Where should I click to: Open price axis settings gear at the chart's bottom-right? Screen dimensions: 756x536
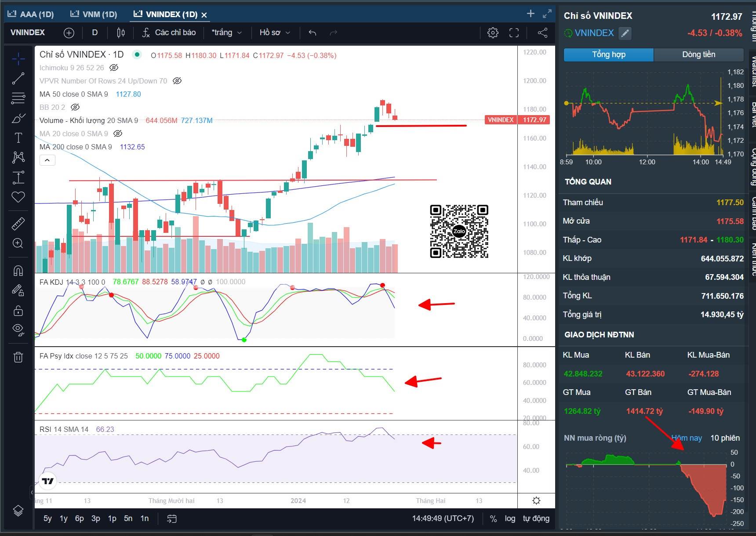tap(536, 500)
